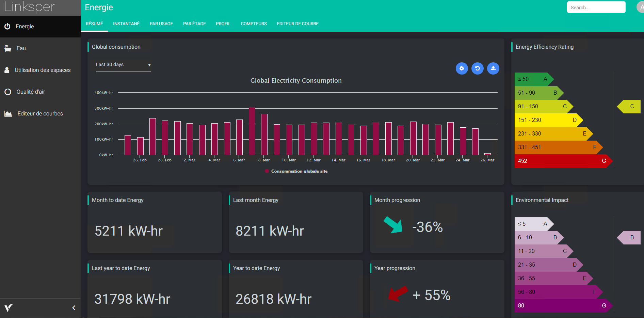Click the Linksper logo

tap(30, 7)
